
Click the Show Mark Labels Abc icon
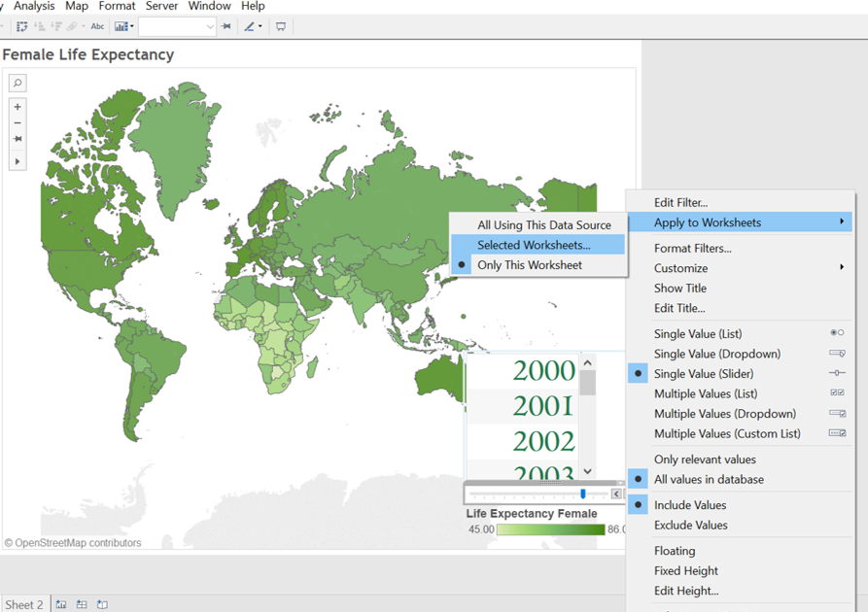point(97,27)
